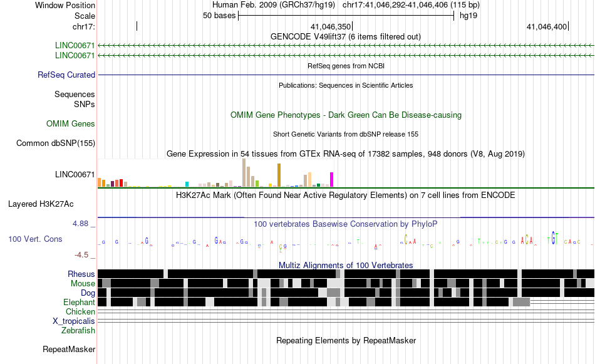Screen dimensions: 595x364
Task: Click the Chicken alignment row label
Action: coord(80,311)
